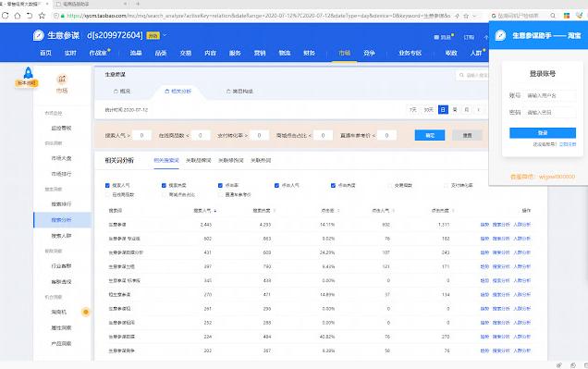This screenshot has height=369, width=588.
Task: Switch to the 类目构成 tab
Action: [240, 92]
